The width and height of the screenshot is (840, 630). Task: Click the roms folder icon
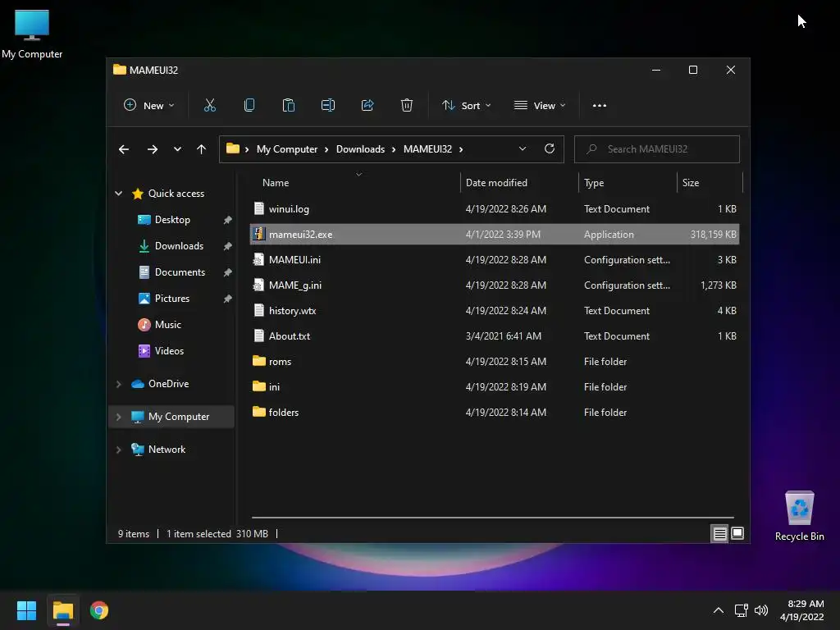[259, 361]
